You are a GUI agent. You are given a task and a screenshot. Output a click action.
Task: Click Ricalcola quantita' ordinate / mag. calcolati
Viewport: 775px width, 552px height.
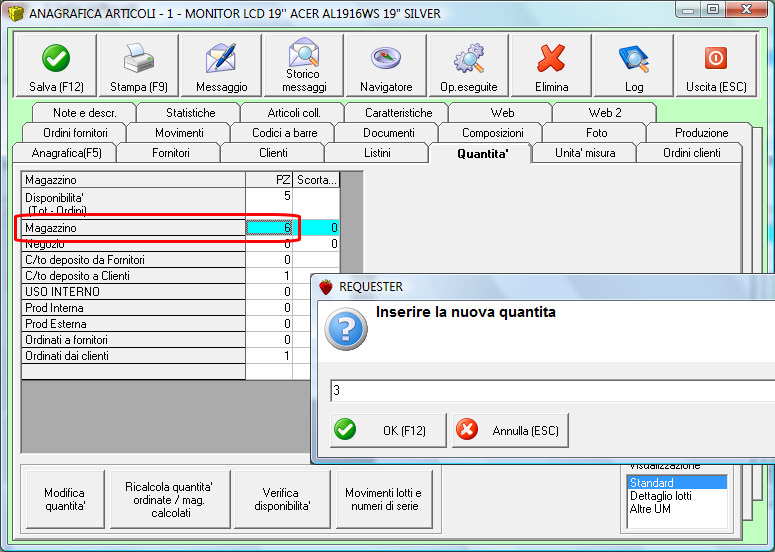170,499
